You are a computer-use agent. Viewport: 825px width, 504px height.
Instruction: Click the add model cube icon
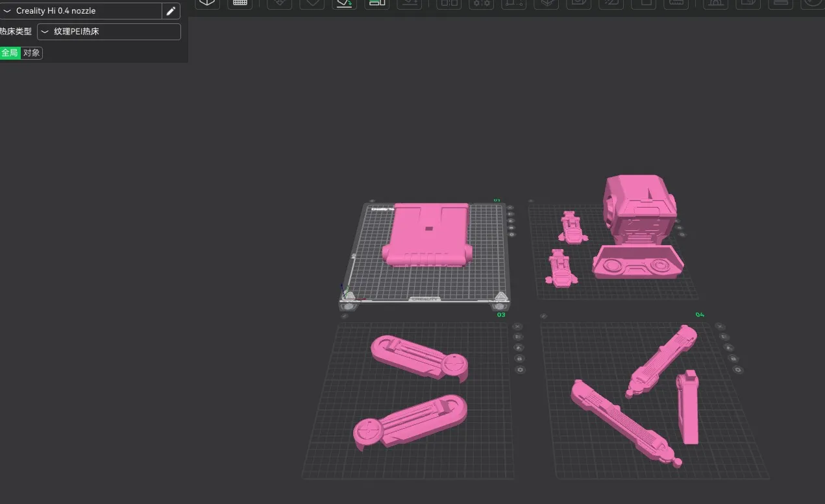(207, 3)
